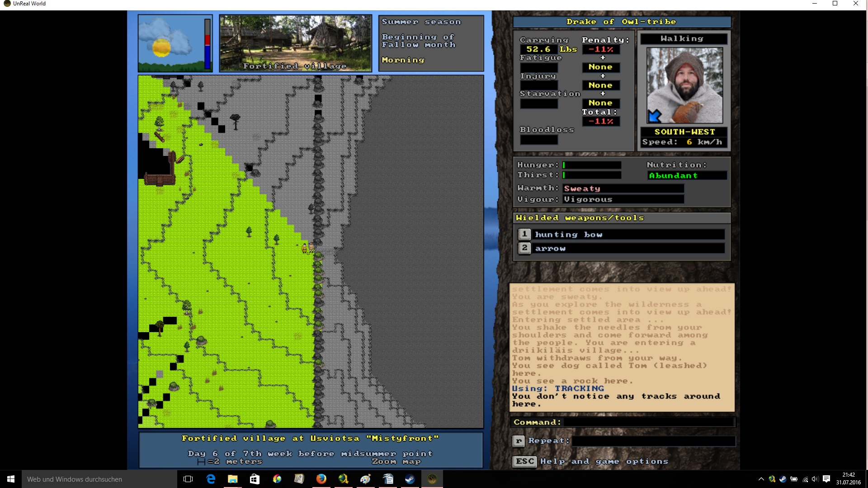Click the Windows taskbar search box
This screenshot has width=868, height=488.
point(99,479)
